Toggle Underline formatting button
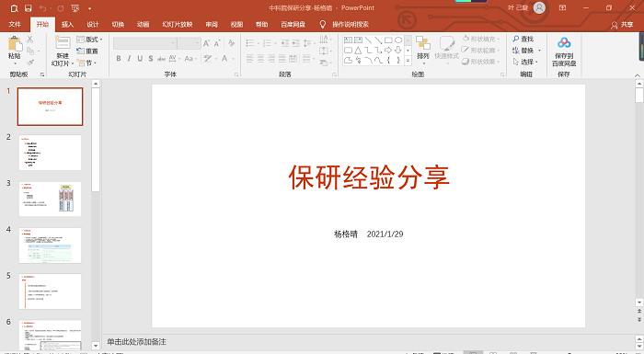The width and height of the screenshot is (644, 354). 140,59
